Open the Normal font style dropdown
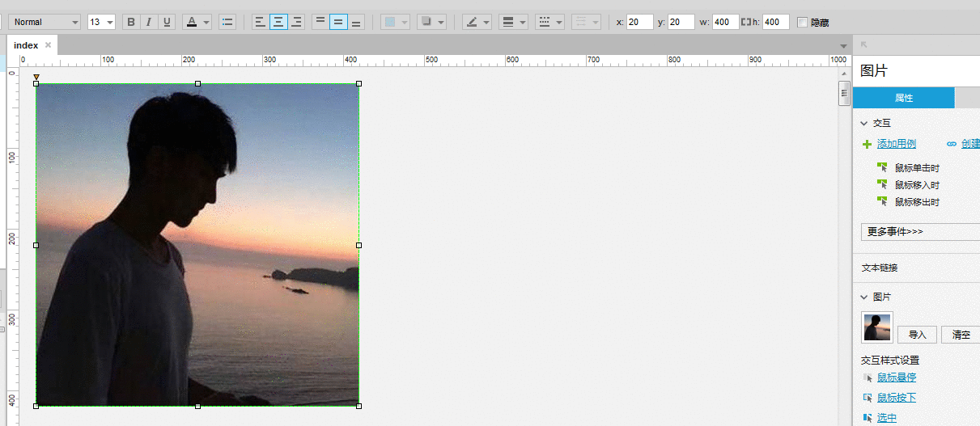The width and height of the screenshot is (980, 426). [45, 22]
